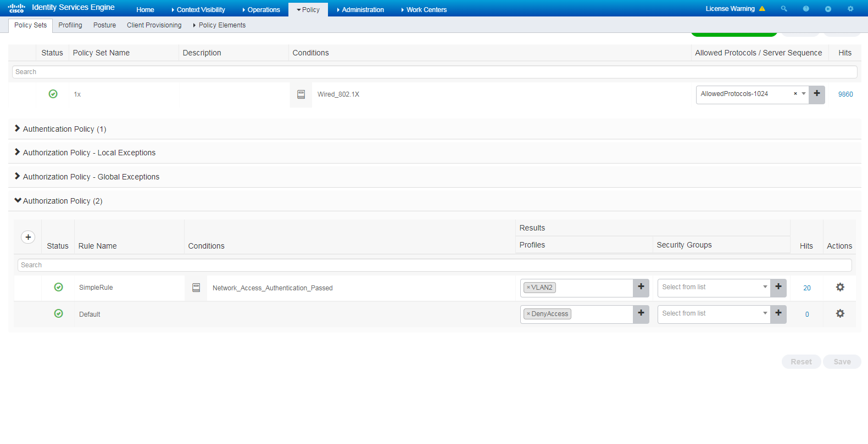Click plus next to DenyAccess profile

pos(641,313)
